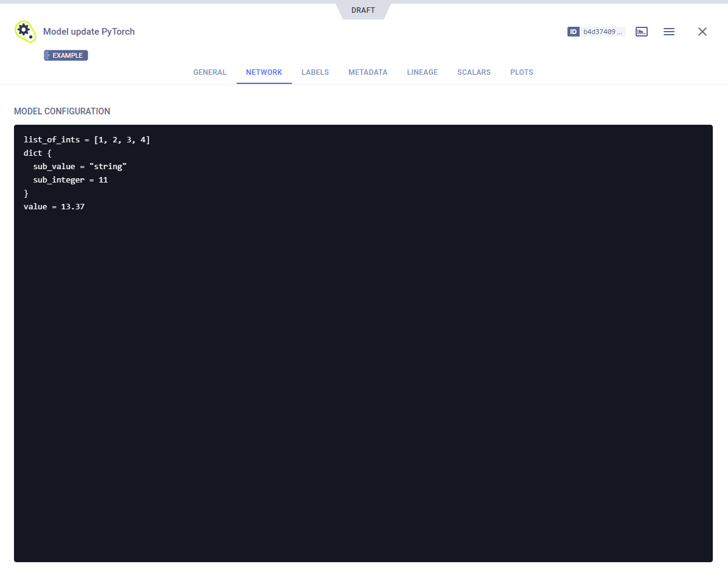This screenshot has width=728, height=578.
Task: Open the Plots tab
Action: click(x=521, y=72)
